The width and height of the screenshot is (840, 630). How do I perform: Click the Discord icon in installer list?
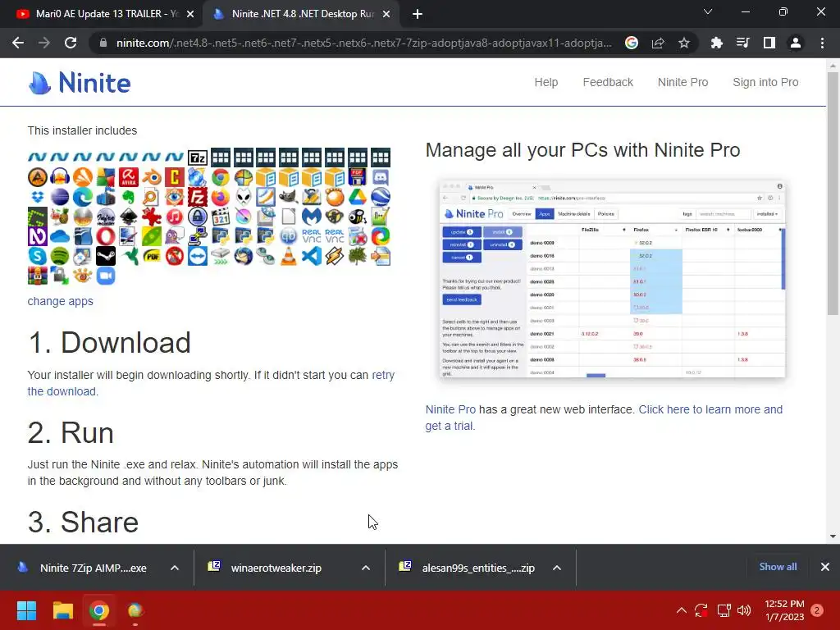[381, 177]
